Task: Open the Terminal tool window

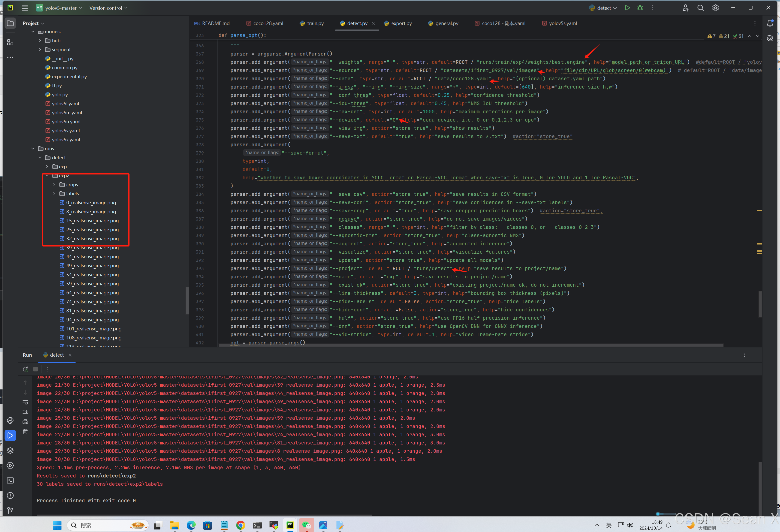Action: pyautogui.click(x=11, y=481)
